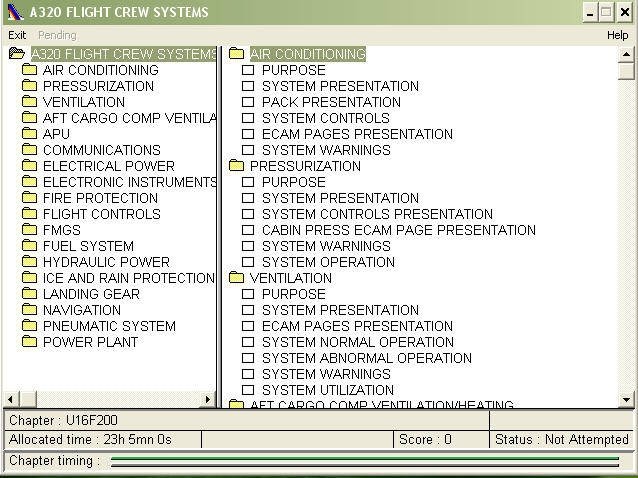This screenshot has width=638, height=478.
Task: Tick the PACK PRESENTATION checkbox
Action: (248, 102)
